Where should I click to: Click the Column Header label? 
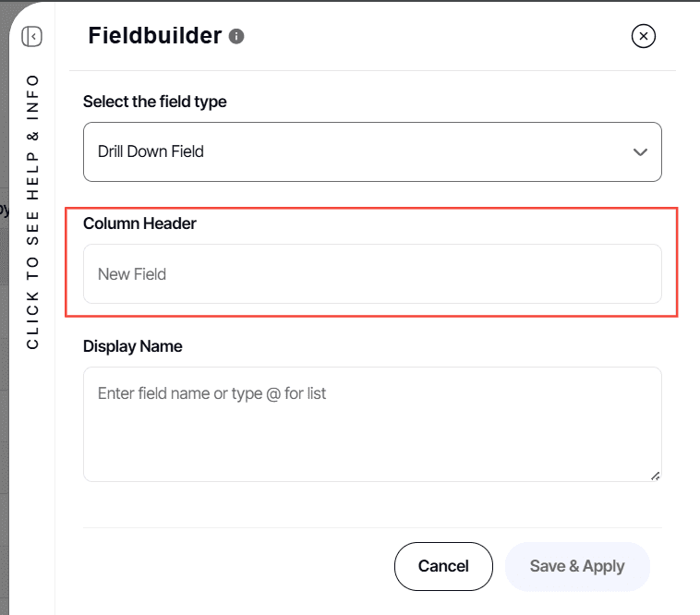pos(139,223)
